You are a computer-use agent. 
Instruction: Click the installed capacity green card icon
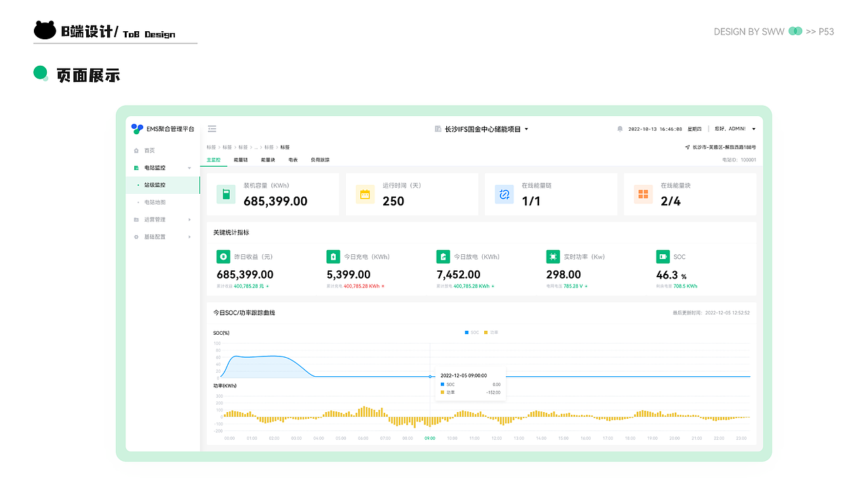click(x=226, y=195)
